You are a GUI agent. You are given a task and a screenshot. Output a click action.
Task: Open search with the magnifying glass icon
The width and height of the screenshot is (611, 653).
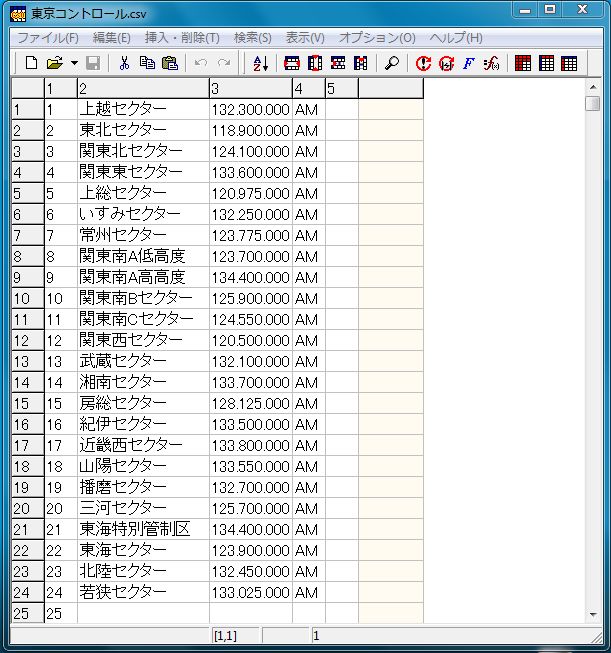[x=392, y=63]
